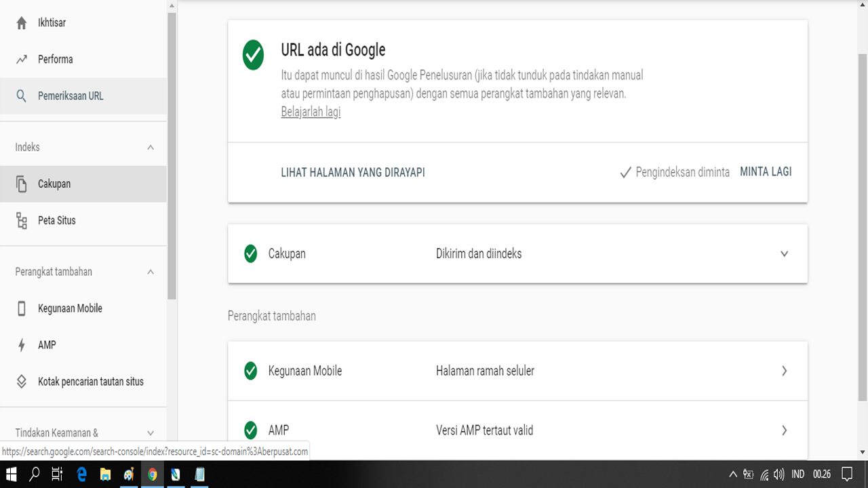Open the Belajarlah lagi link
The image size is (868, 488).
click(310, 112)
